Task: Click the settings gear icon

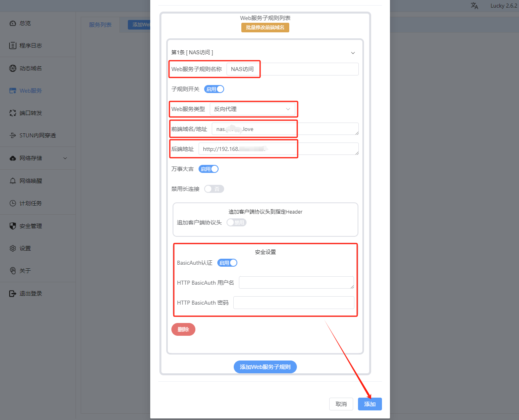Action: pos(13,248)
